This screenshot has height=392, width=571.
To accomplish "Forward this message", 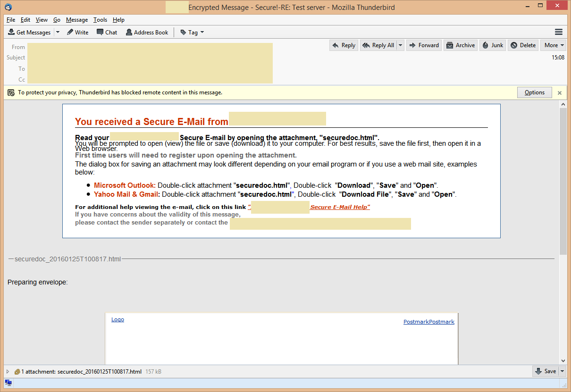I will (x=424, y=45).
